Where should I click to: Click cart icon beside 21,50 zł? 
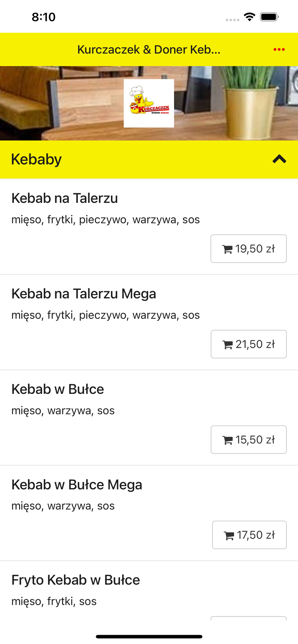click(x=228, y=345)
